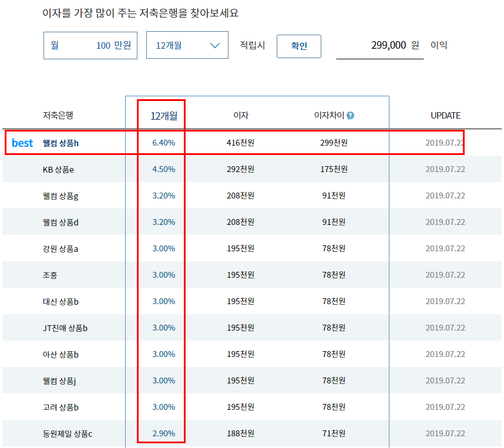Screen dimensions: 504x448
Task: Click the 이자차이 help question mark icon
Action: [x=350, y=115]
